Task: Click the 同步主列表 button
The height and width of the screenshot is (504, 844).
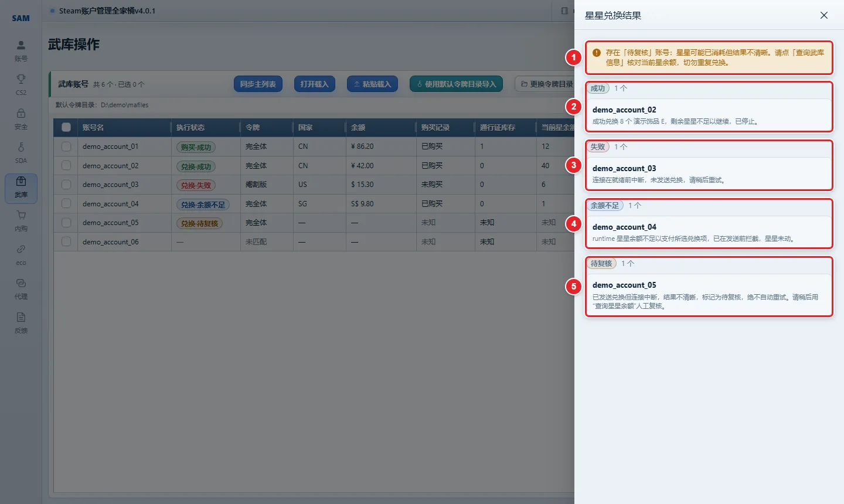Action: coord(258,84)
